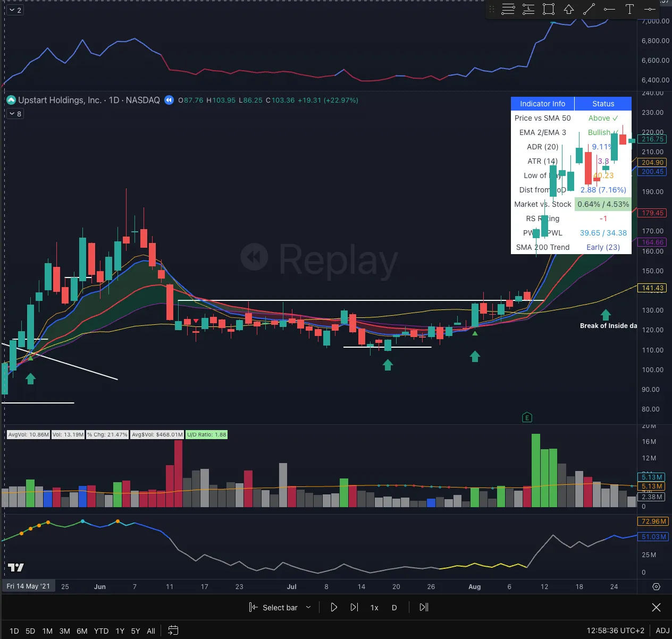Click the earnings E marker
This screenshot has height=639, width=672.
pyautogui.click(x=527, y=417)
